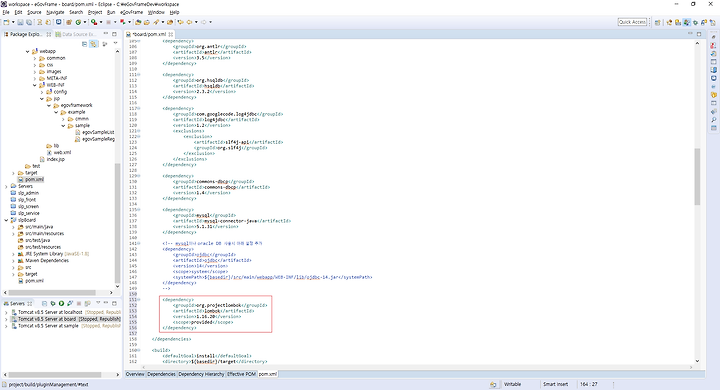Minimize the Package Explorer panel
The image size is (720, 390).
pos(106,34)
